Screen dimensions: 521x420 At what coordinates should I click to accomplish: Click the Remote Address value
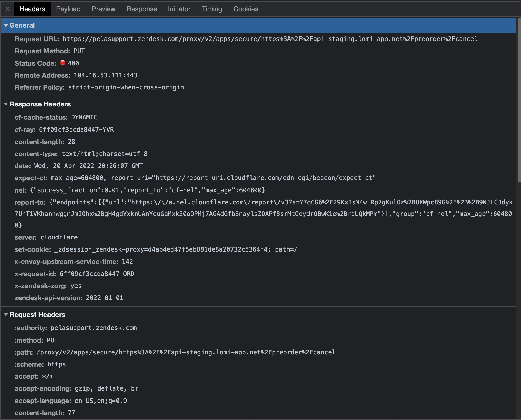point(105,75)
